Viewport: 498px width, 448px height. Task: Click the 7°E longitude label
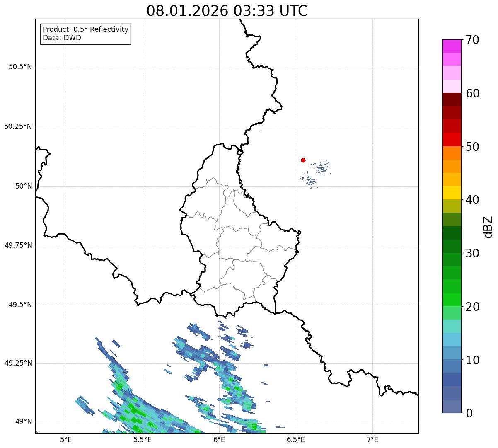tap(373, 439)
